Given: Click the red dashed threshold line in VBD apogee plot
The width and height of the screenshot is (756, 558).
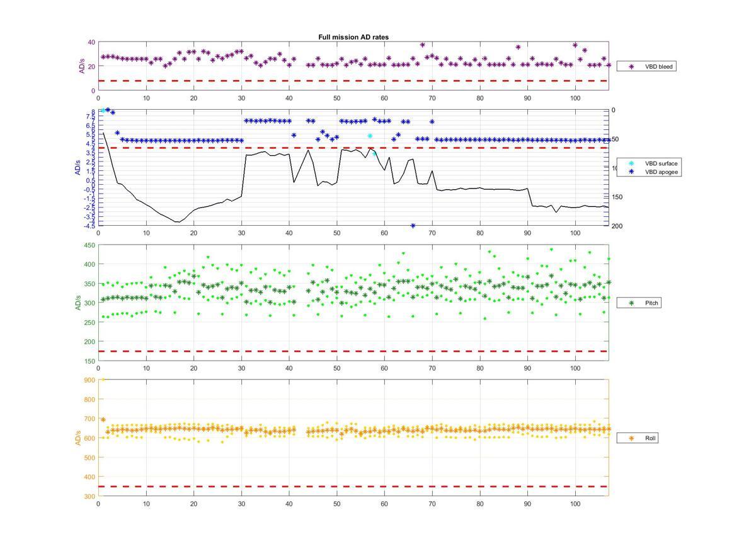Looking at the screenshot, I should (x=353, y=148).
